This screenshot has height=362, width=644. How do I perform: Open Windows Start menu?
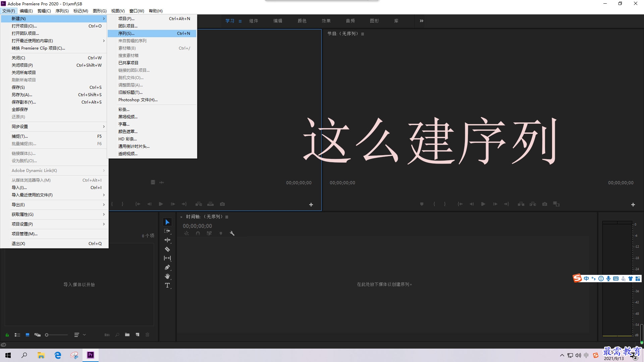pos(8,355)
